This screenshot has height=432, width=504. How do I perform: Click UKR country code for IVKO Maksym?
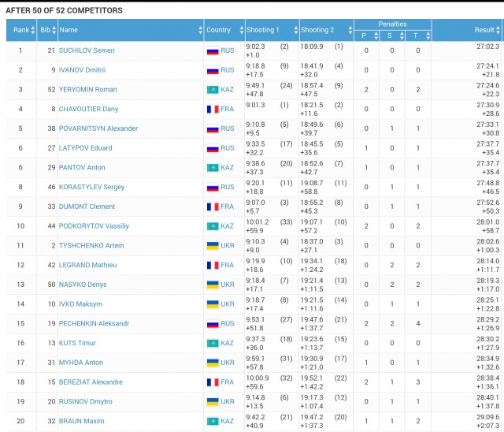[x=228, y=304]
